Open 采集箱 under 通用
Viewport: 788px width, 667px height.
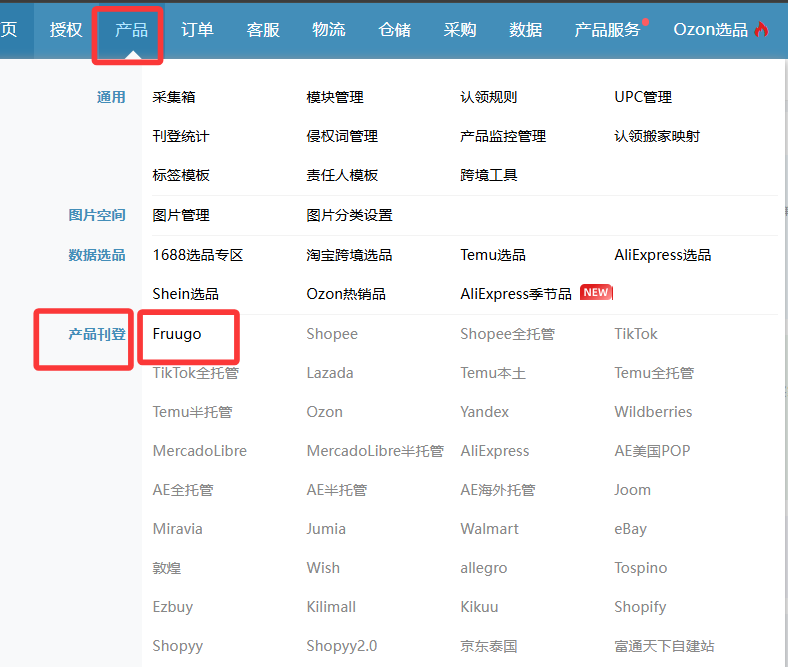point(174,97)
